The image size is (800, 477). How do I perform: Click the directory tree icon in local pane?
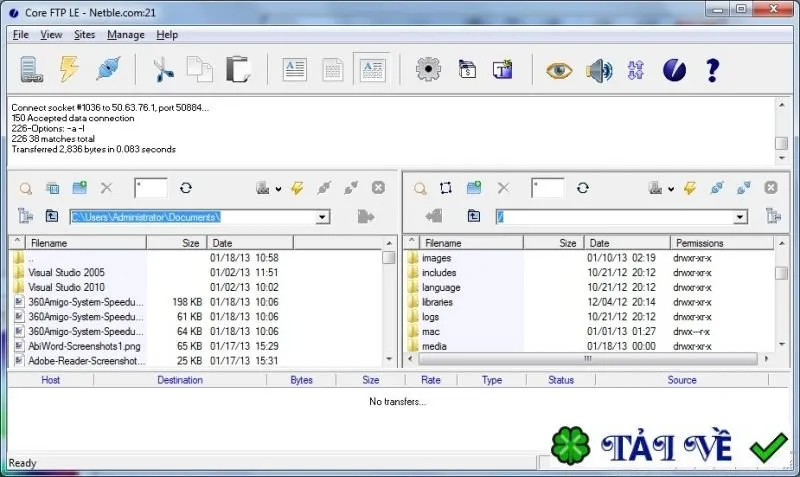coord(25,216)
